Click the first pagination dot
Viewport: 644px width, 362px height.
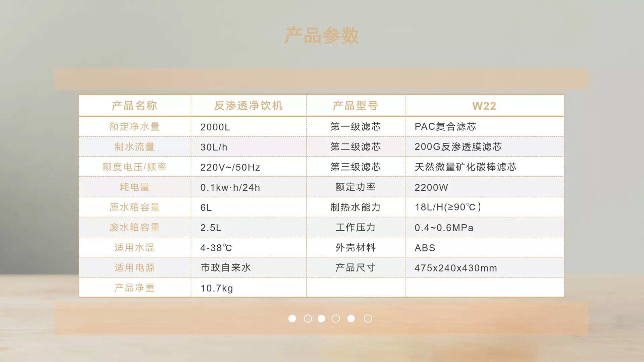click(292, 318)
